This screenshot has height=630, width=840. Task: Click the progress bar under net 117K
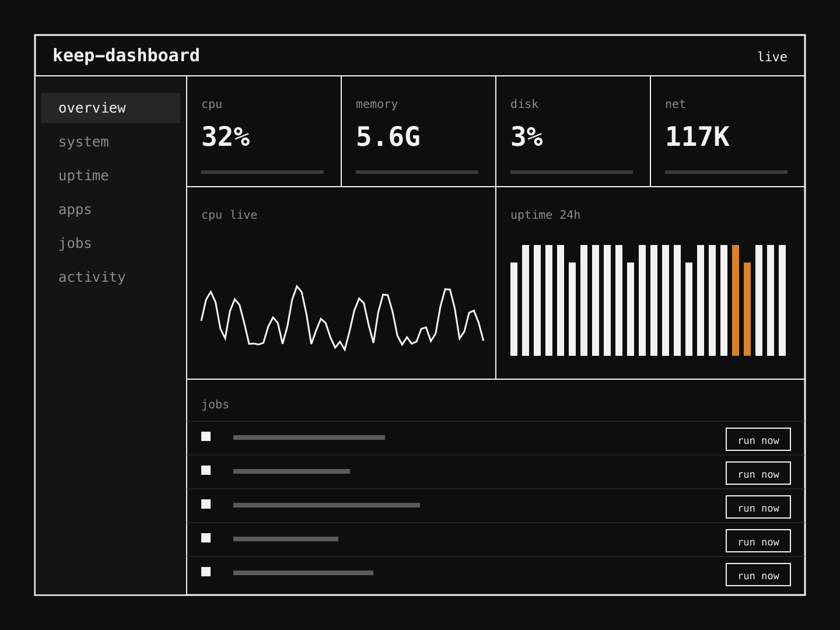(x=726, y=172)
